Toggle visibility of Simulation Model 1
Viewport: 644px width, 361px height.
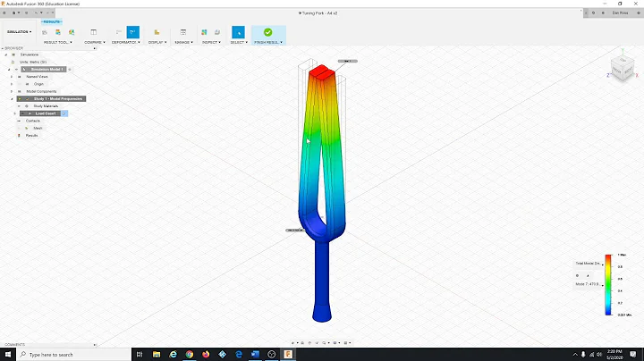pyautogui.click(x=16, y=70)
